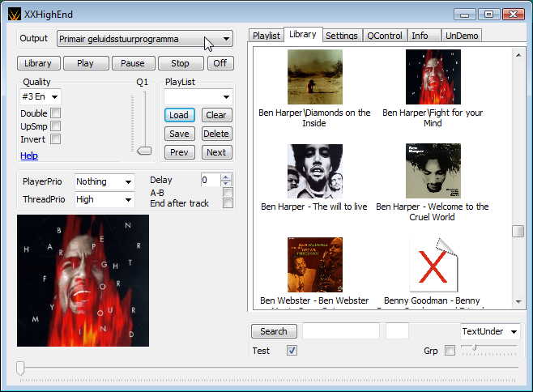Click the small field beside search box
The height and width of the screenshot is (392, 533).
(397, 330)
